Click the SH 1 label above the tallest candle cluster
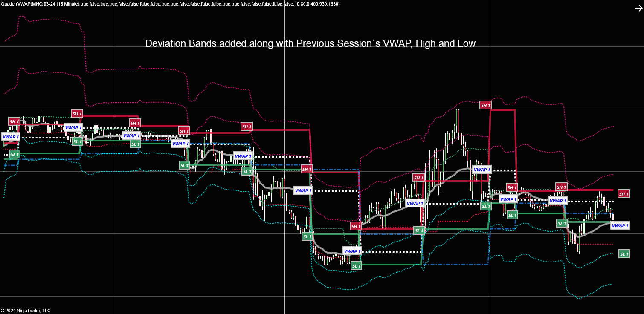Image resolution: width=644 pixels, height=314 pixels. click(x=485, y=105)
